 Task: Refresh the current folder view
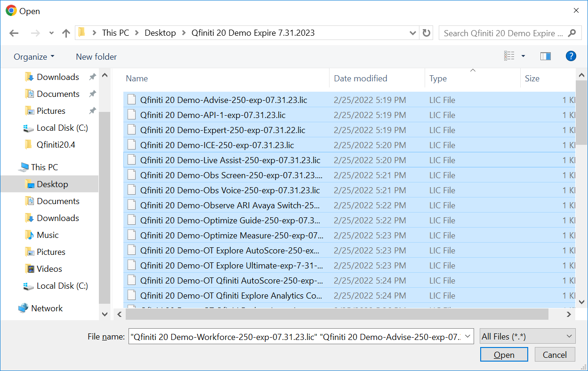[426, 32]
